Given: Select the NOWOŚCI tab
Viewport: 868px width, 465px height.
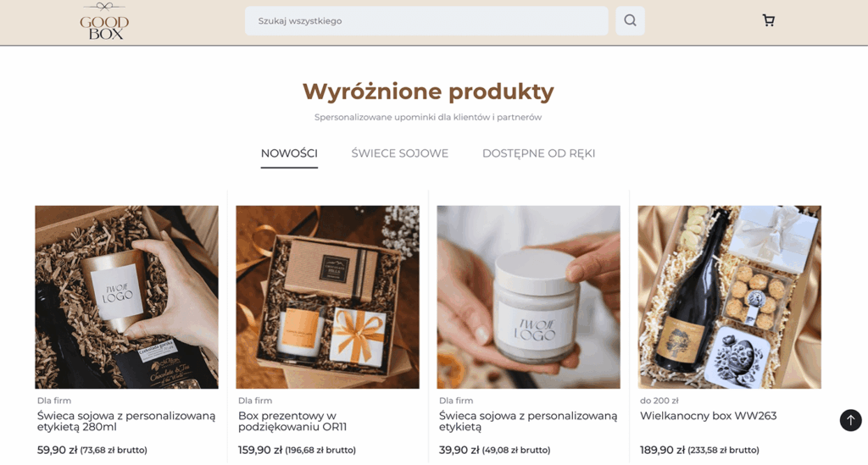Looking at the screenshot, I should click(x=289, y=153).
